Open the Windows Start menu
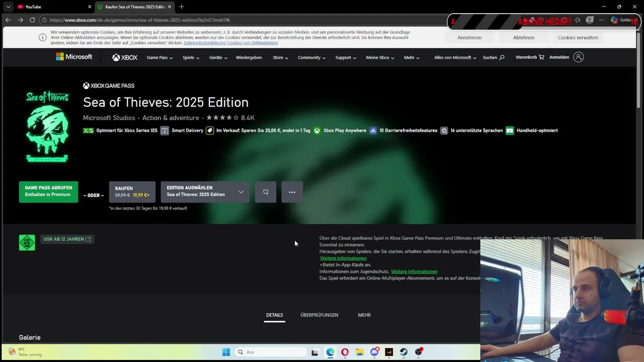Image resolution: width=644 pixels, height=362 pixels. click(x=226, y=352)
